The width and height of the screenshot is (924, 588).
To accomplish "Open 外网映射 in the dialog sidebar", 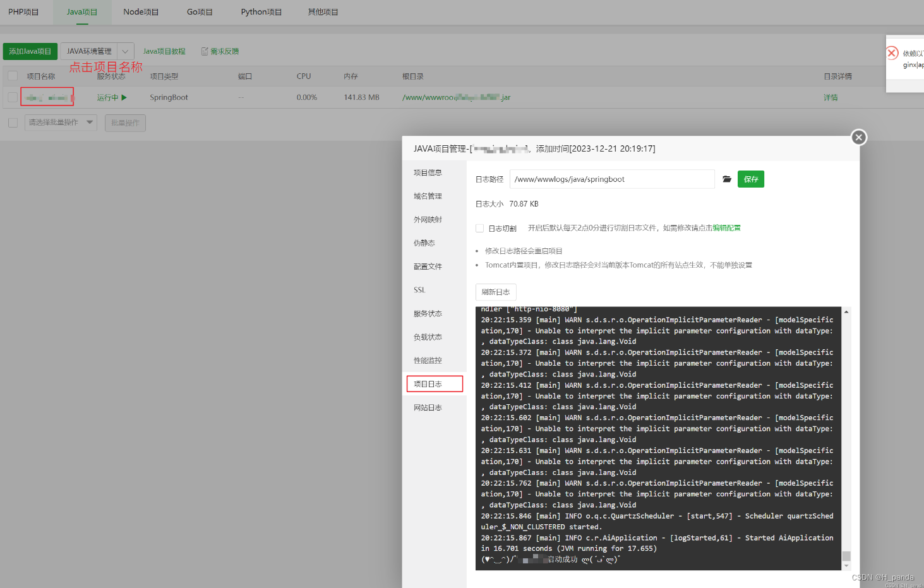I will tap(428, 220).
